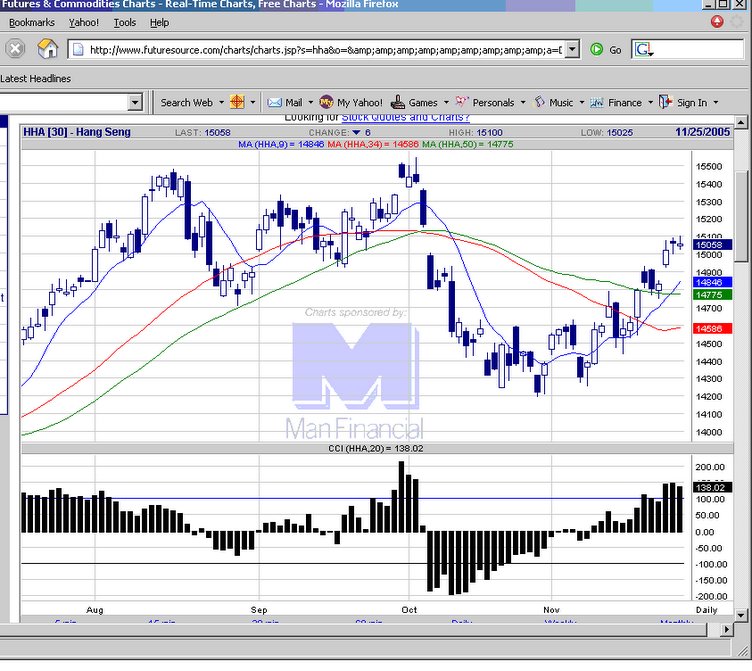Open the Bookmarks menu
This screenshot has width=752, height=671.
coord(32,23)
